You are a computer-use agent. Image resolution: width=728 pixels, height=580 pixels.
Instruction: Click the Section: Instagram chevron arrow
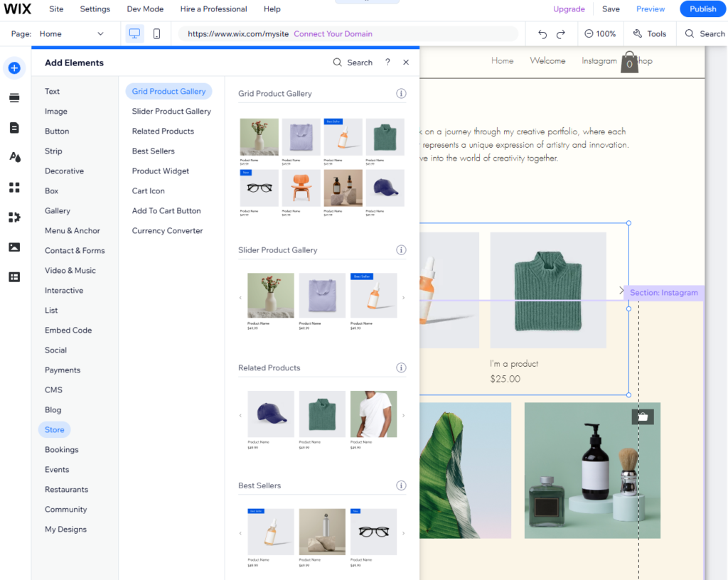[x=621, y=290]
